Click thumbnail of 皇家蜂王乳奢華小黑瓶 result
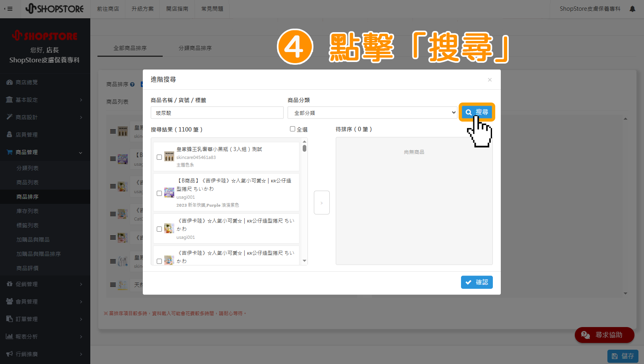 [169, 156]
